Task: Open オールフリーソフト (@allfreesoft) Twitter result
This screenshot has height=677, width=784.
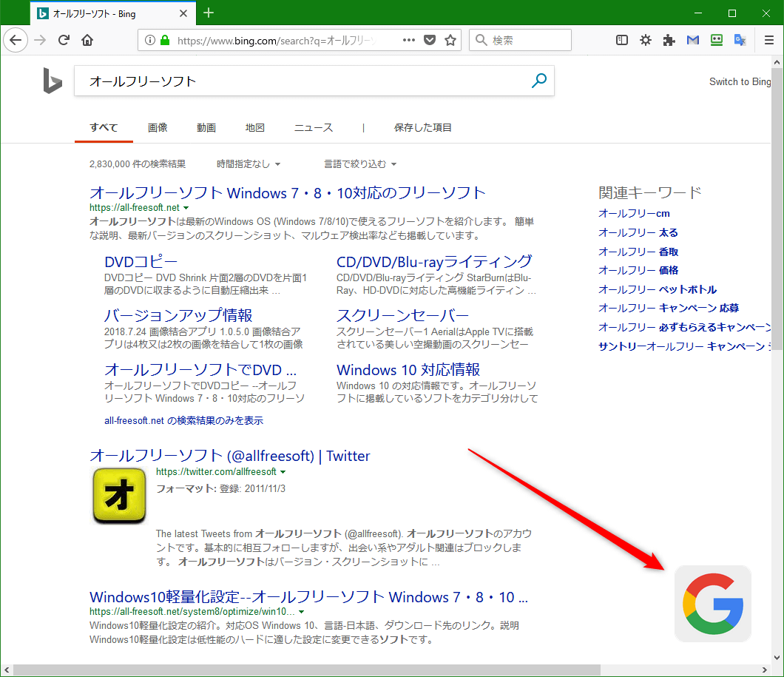Action: (x=229, y=456)
